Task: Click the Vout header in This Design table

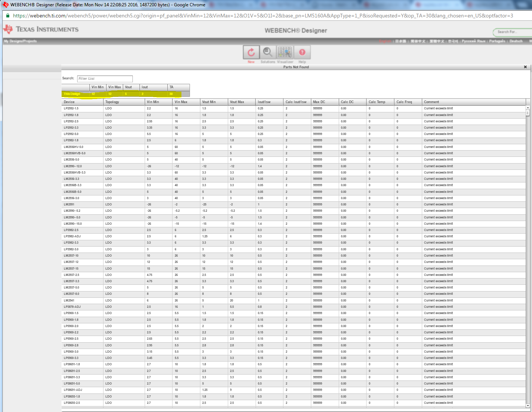Action: pyautogui.click(x=131, y=87)
